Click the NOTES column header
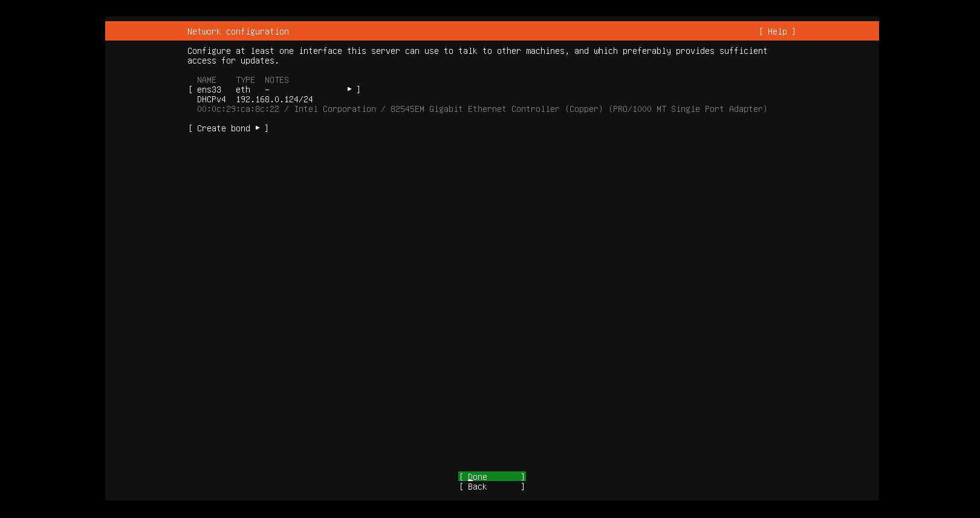This screenshot has height=518, width=980. tap(276, 80)
